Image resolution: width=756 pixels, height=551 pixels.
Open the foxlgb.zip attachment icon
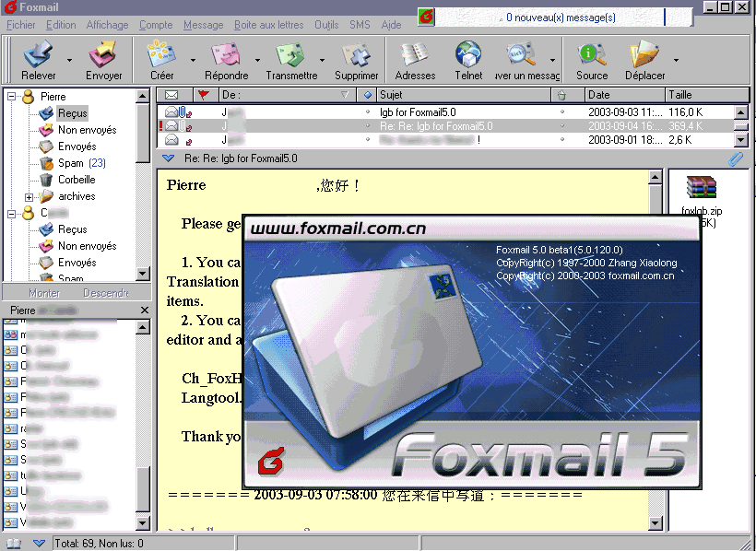click(x=702, y=188)
